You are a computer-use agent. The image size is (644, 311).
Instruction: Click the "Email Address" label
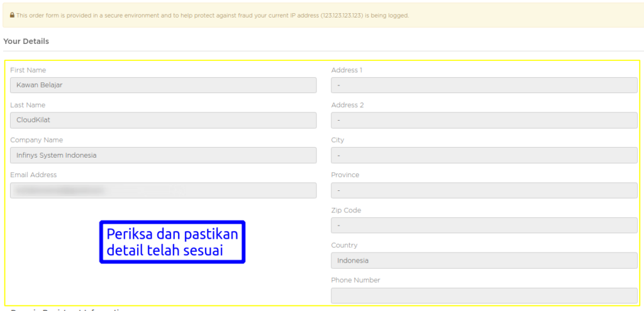pyautogui.click(x=33, y=175)
